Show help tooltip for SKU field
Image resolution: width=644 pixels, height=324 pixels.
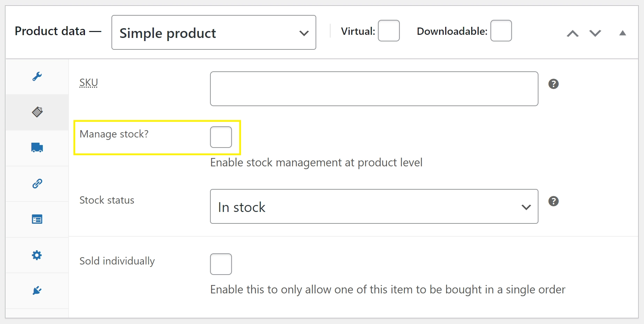[x=553, y=84]
